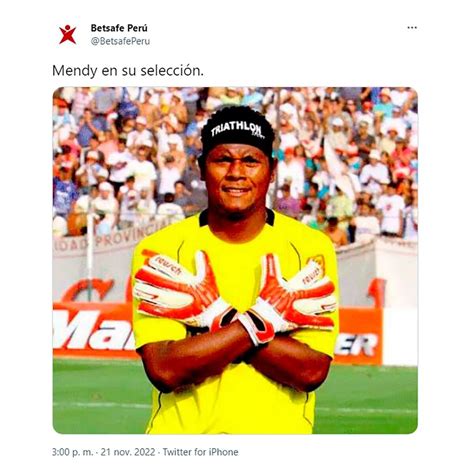474x474 pixels.
Task: Click the TRIATHLON headband in the photo
Action: coord(238,131)
